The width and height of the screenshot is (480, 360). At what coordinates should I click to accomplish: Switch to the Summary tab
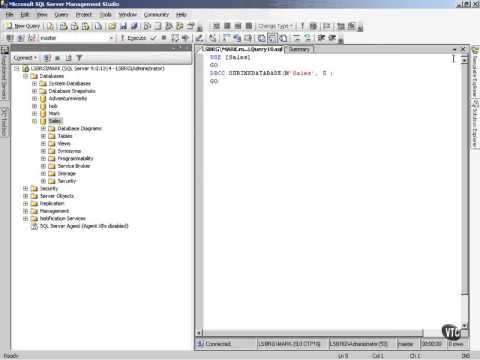[299, 49]
